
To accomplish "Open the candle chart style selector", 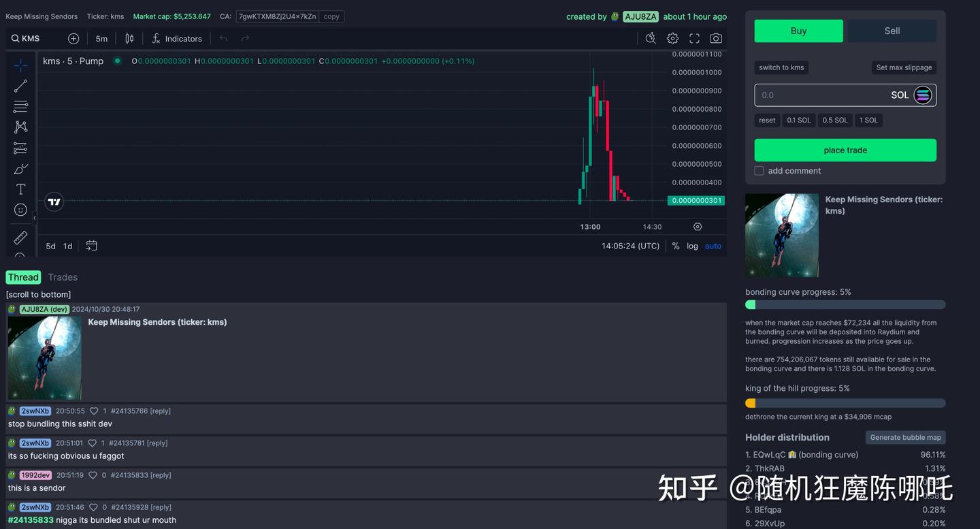I will pyautogui.click(x=129, y=38).
